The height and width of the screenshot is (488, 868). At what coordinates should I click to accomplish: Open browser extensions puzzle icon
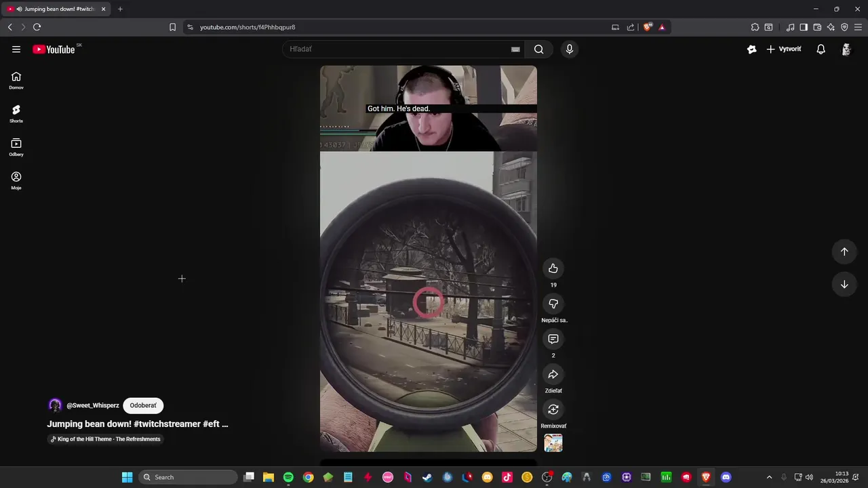[x=755, y=27]
